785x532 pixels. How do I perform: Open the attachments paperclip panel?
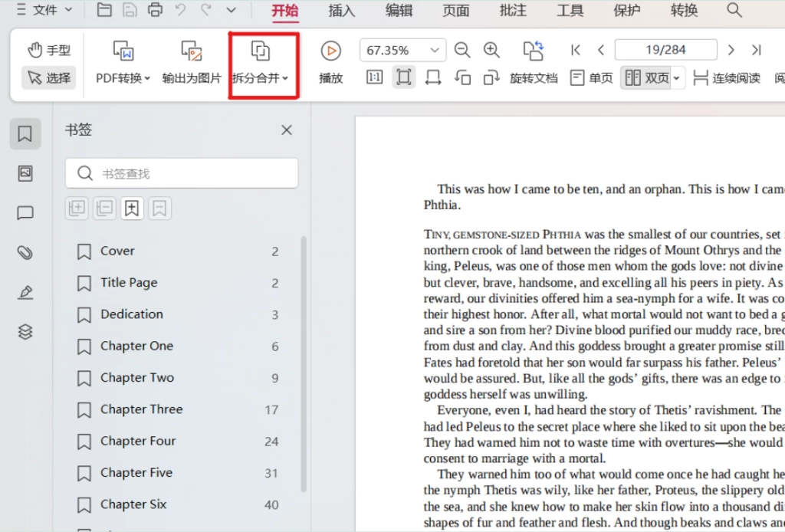pos(25,252)
